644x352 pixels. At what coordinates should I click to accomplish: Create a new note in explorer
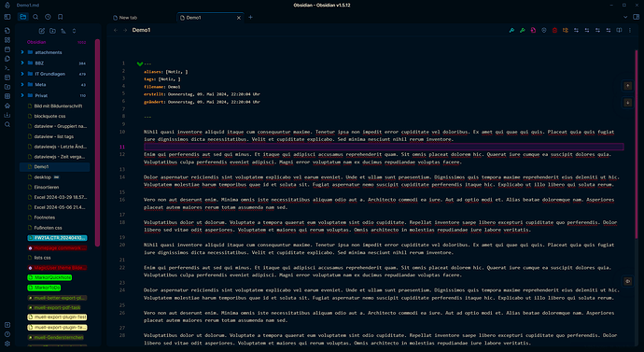[x=41, y=31]
